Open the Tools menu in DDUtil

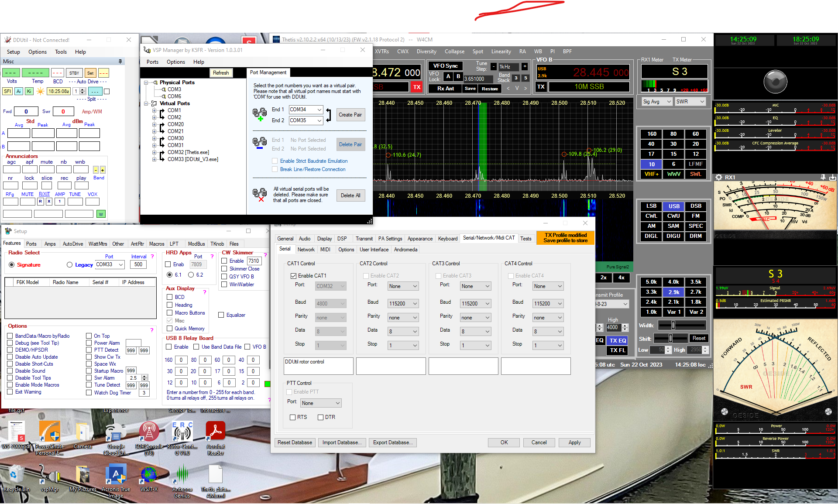coord(61,52)
